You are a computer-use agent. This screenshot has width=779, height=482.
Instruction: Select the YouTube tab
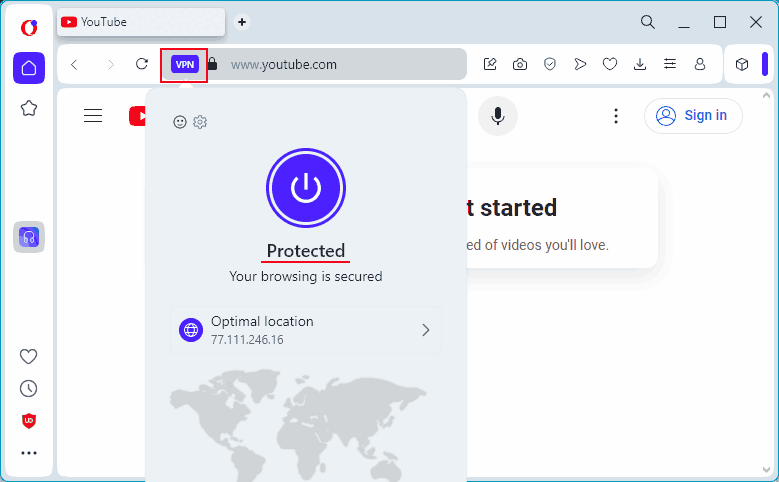tap(141, 22)
